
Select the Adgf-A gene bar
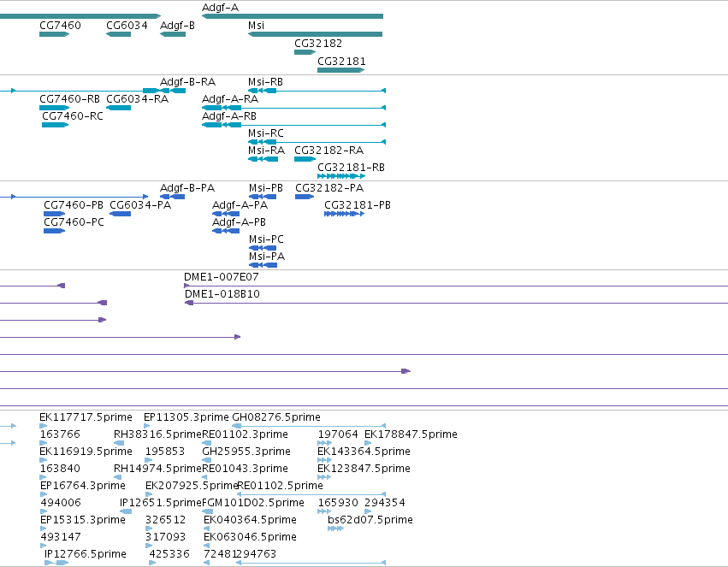293,16
